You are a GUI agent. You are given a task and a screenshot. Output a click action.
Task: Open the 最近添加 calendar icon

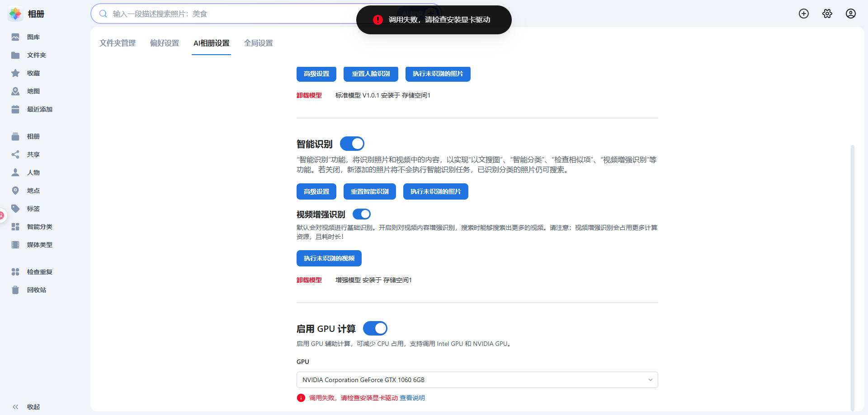point(15,109)
